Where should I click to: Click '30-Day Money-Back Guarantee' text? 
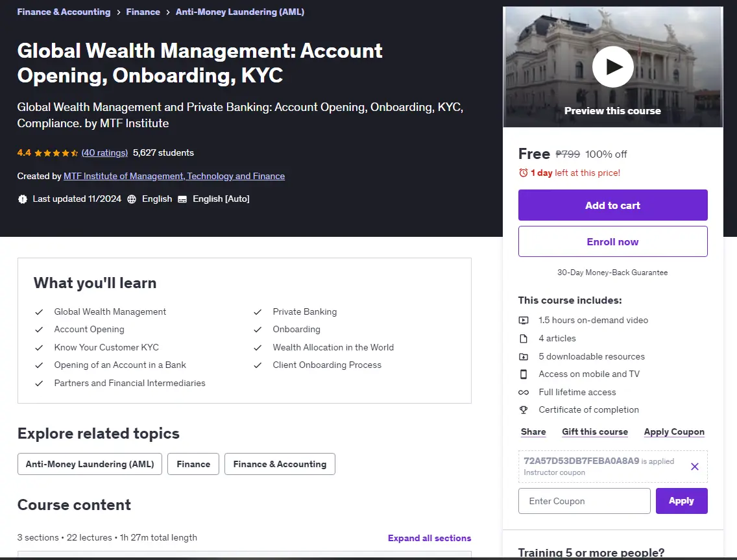(612, 273)
